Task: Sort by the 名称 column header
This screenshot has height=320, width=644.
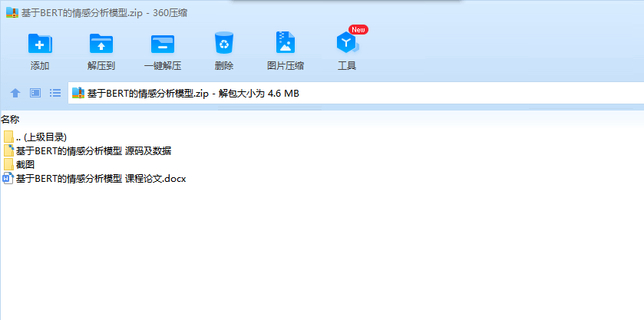Action: pyautogui.click(x=10, y=120)
